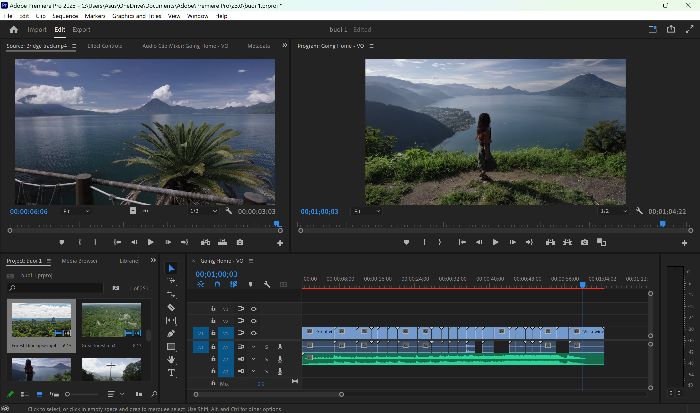Toggle snap in timeline magnet icon

point(217,284)
